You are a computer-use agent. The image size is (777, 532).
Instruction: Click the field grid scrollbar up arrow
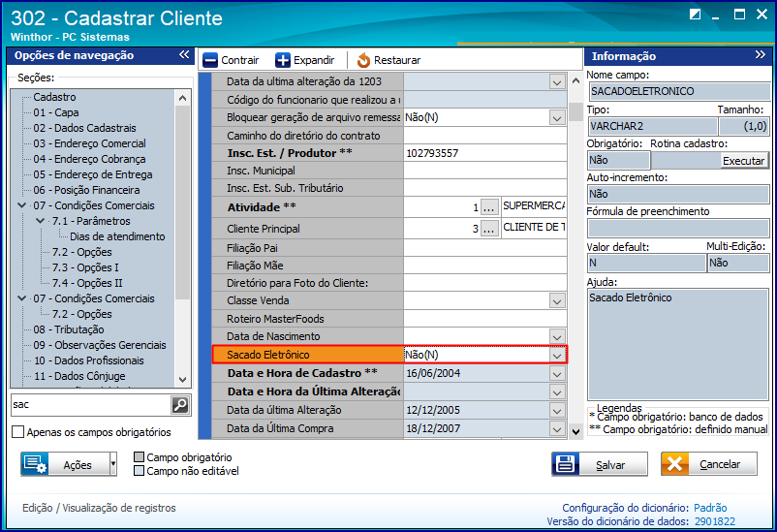(x=575, y=80)
